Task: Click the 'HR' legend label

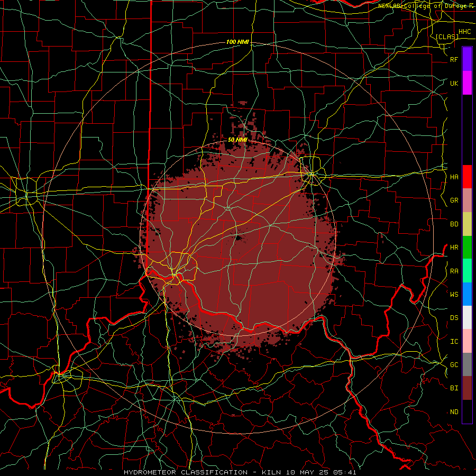Action: tap(454, 248)
